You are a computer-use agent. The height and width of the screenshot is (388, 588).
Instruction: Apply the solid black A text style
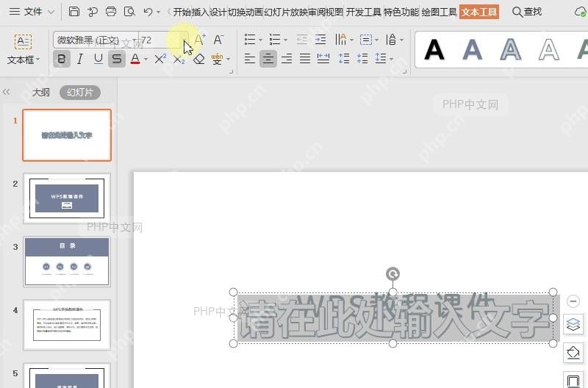point(434,49)
